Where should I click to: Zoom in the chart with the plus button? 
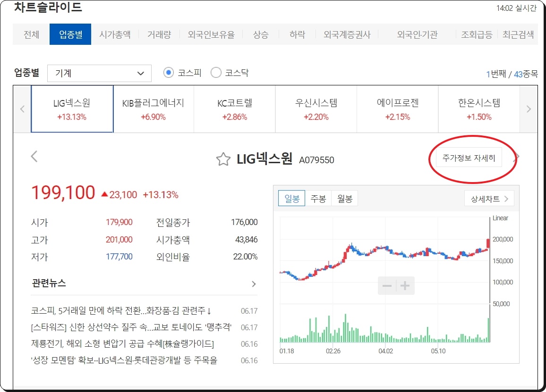405,286
